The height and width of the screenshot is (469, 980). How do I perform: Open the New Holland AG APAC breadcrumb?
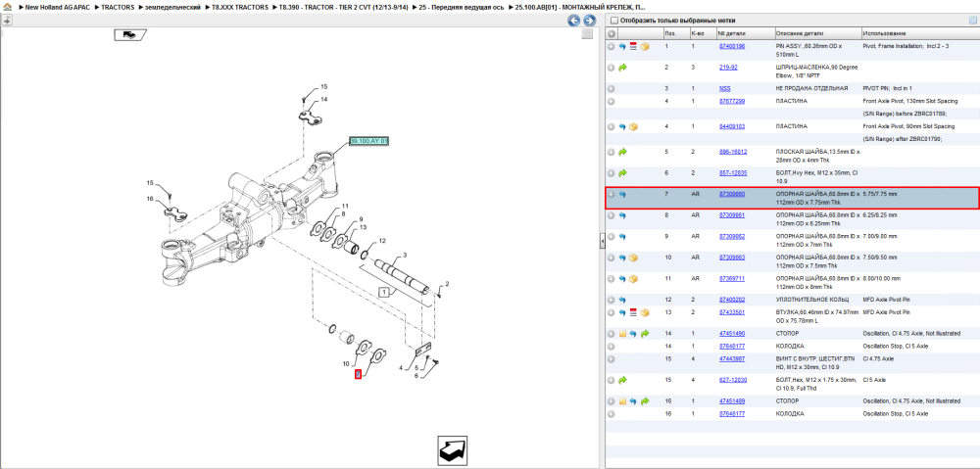(56, 7)
